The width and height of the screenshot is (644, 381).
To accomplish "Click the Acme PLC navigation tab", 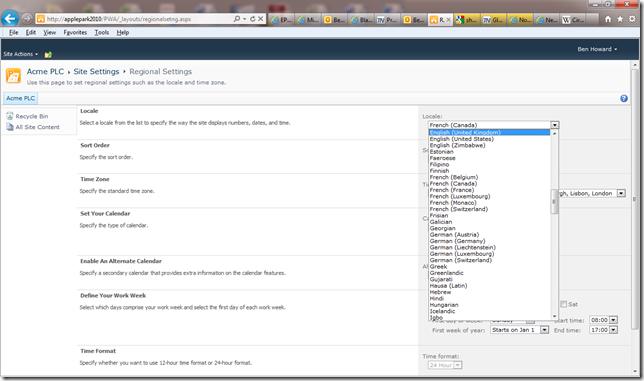I will (21, 98).
